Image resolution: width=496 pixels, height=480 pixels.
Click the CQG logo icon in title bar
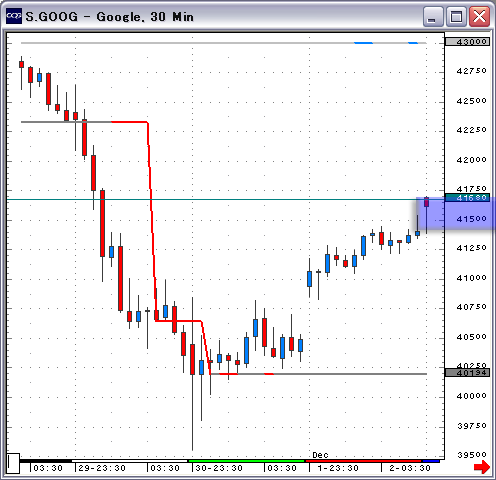pos(14,16)
